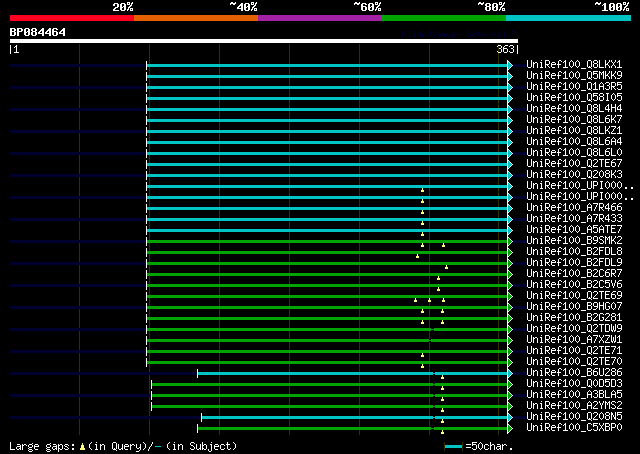Screen dimensions: 640x454
Task: Open hit UniRef100_Q8L6A4
Action: point(574,141)
